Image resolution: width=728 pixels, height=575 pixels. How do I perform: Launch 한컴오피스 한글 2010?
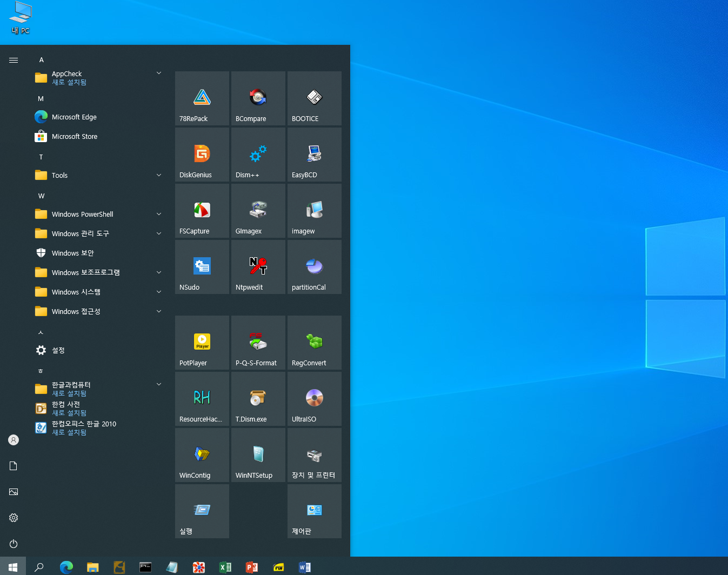pos(98,428)
